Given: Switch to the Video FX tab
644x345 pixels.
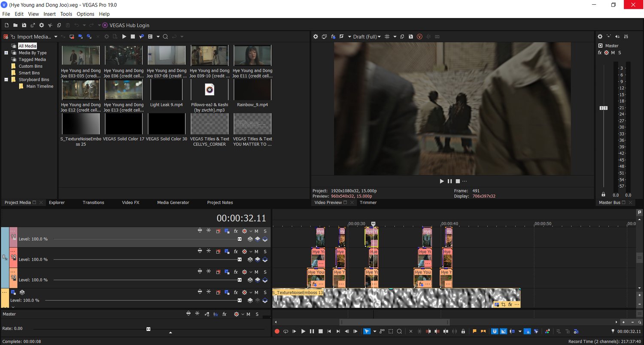Looking at the screenshot, I should pyautogui.click(x=131, y=203).
